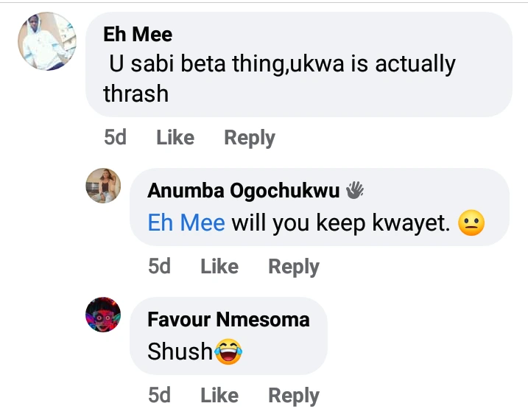Screen dimensions: 528x420
Task: Click the Eh Mee commenter name
Action: point(138,34)
